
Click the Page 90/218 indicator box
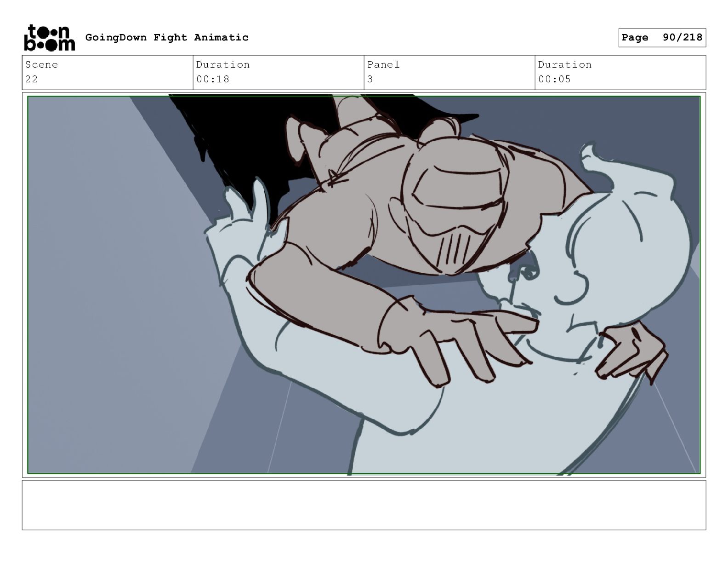tap(662, 37)
